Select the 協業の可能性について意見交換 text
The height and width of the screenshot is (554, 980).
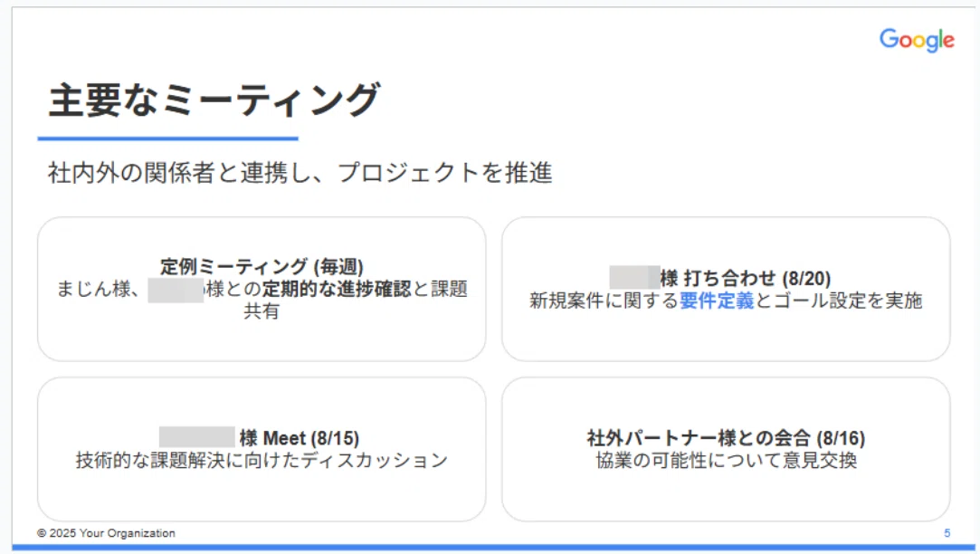pos(726,460)
